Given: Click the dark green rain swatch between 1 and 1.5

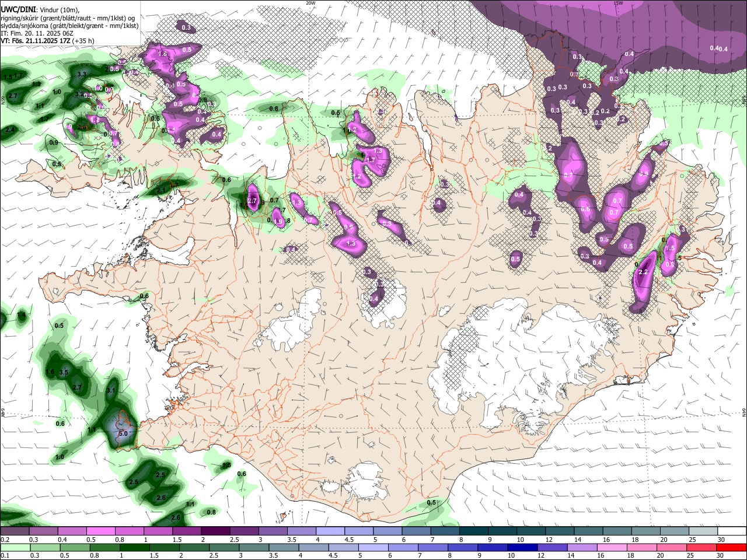Looking at the screenshot, I should 134,547.
